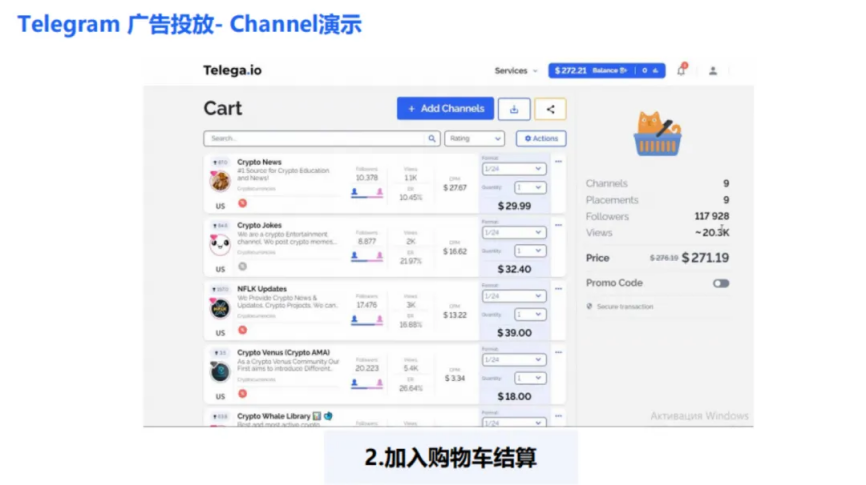Open the user profile icon
Screen dimensions: 866x485
click(713, 71)
